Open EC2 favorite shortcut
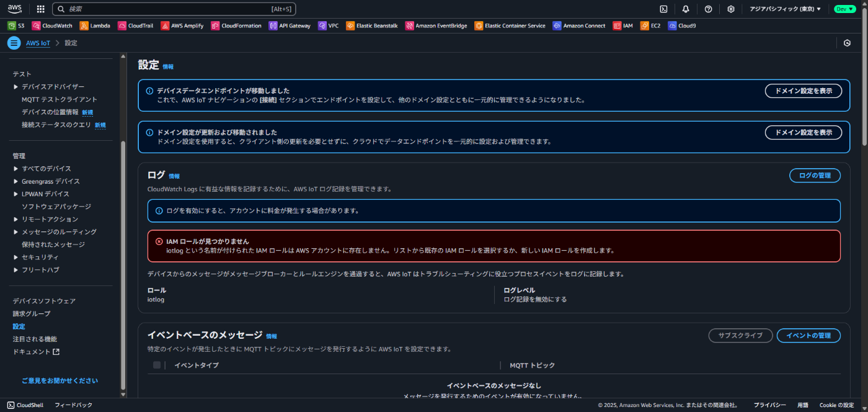868x412 pixels. click(x=650, y=26)
